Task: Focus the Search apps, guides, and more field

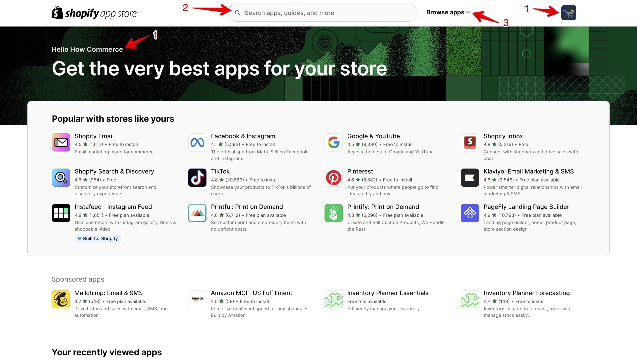Action: pos(322,13)
